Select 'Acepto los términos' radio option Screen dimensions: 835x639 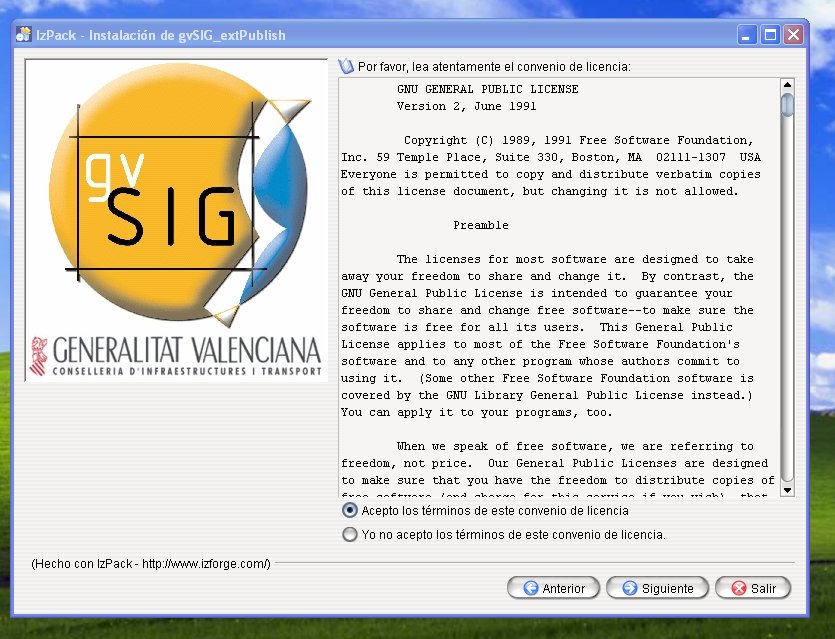tap(349, 510)
